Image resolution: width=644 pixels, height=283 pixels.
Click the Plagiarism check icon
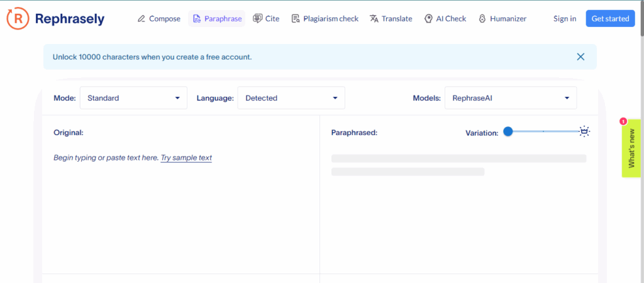coord(296,19)
